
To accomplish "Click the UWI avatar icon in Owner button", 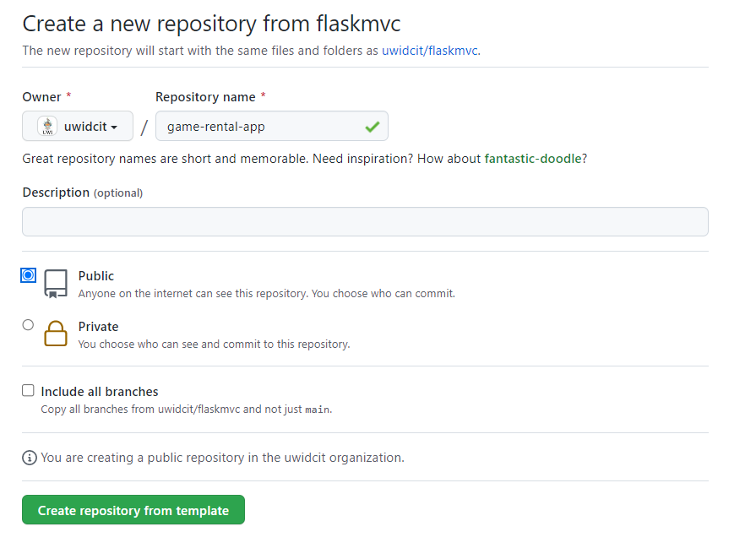I will click(48, 127).
